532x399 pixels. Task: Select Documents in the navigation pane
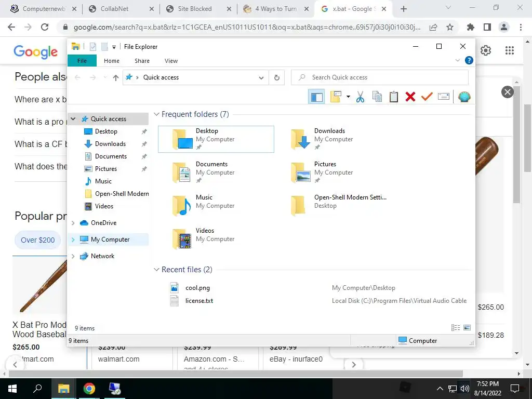click(x=111, y=156)
